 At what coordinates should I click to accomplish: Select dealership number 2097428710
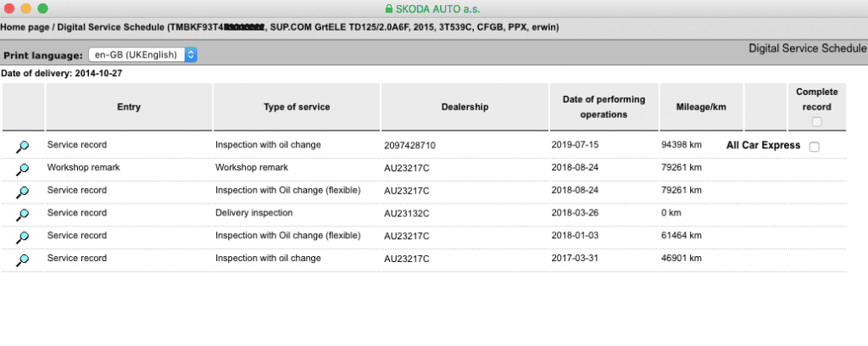tap(409, 146)
